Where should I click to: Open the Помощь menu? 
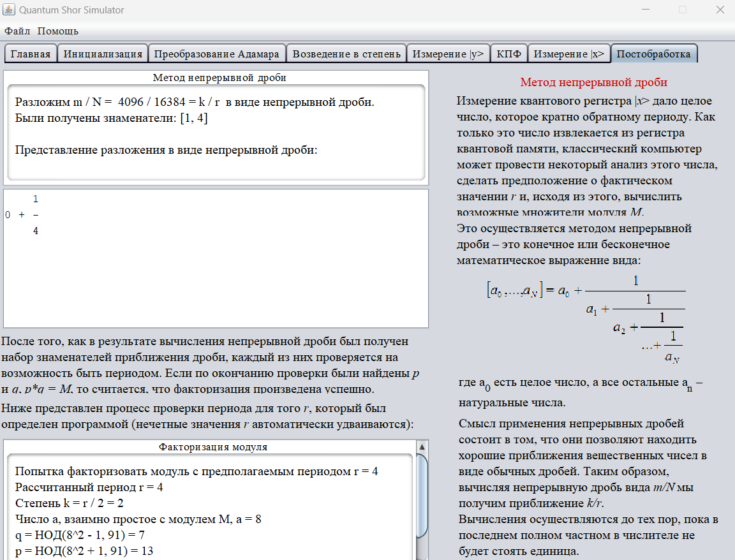pyautogui.click(x=57, y=31)
